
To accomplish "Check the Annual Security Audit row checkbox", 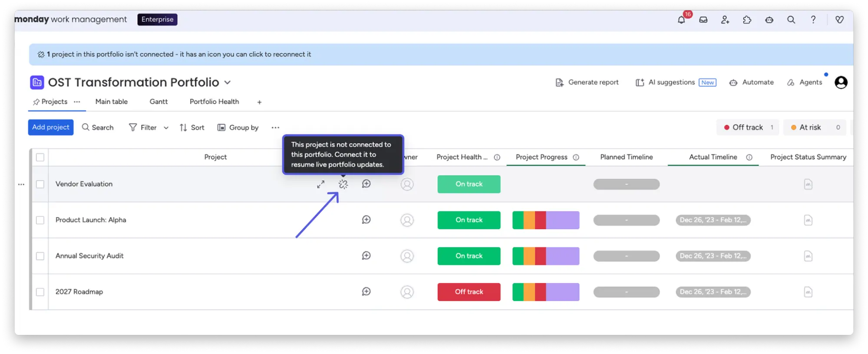I will [x=40, y=256].
